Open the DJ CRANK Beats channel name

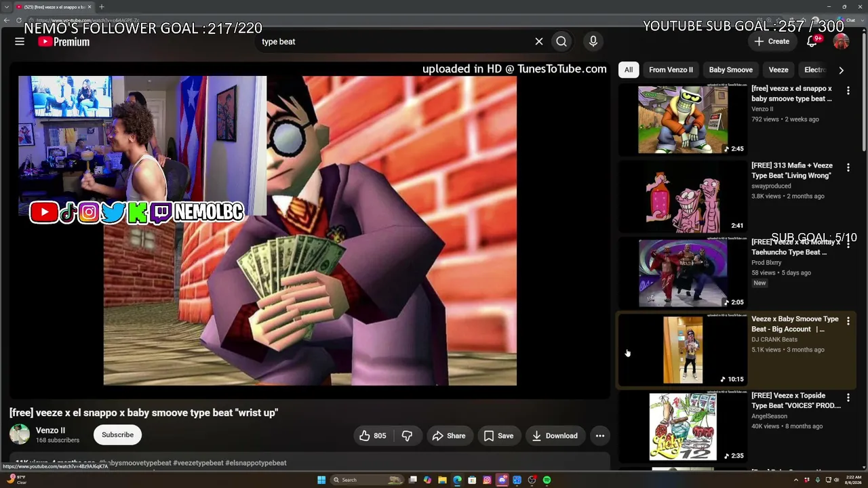(774, 340)
